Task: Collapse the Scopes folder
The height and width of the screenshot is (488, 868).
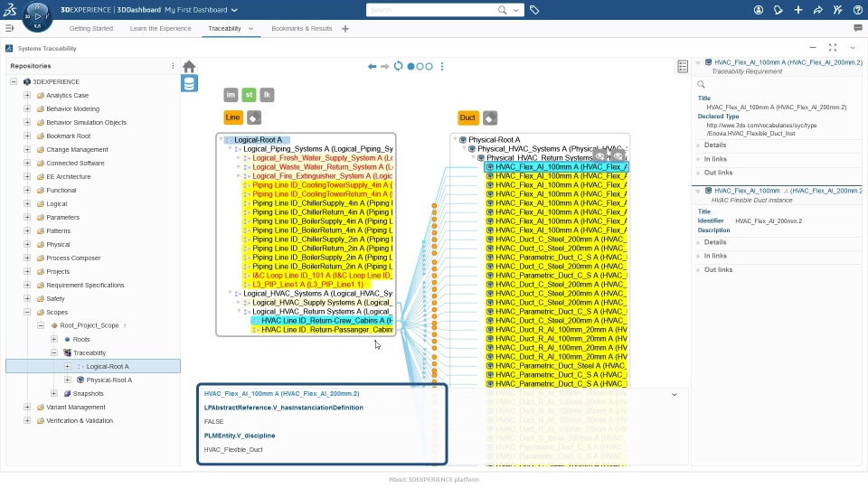Action: [x=27, y=312]
